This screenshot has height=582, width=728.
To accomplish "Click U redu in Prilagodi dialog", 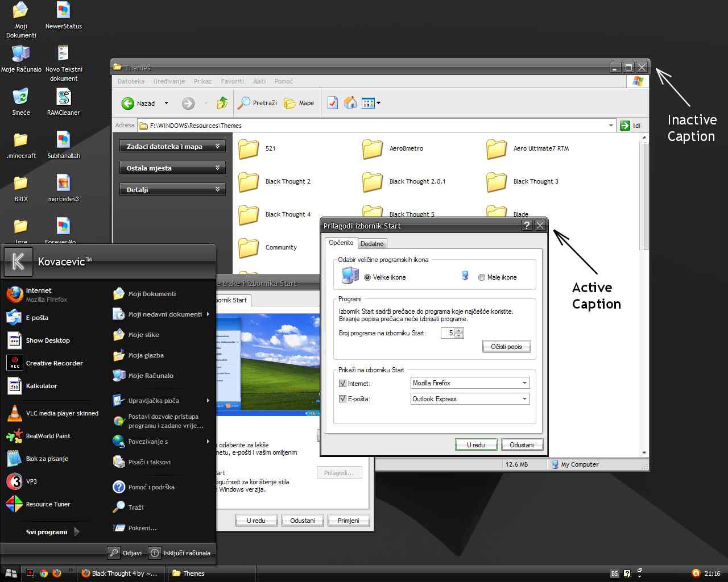I will pos(476,445).
